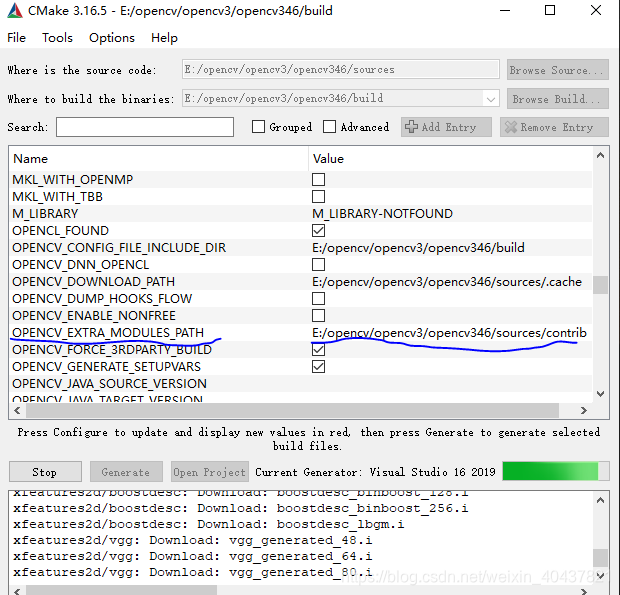The width and height of the screenshot is (620, 595).
Task: Click the up arrow of output log scrollbar
Action: (600, 501)
